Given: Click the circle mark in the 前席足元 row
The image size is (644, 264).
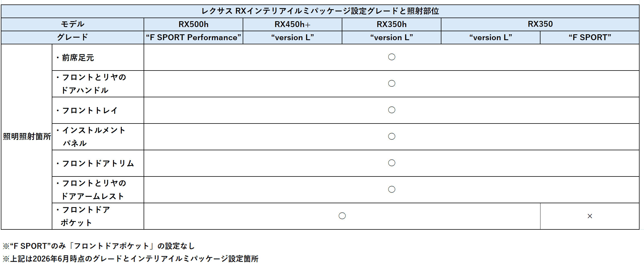Looking at the screenshot, I should 391,57.
